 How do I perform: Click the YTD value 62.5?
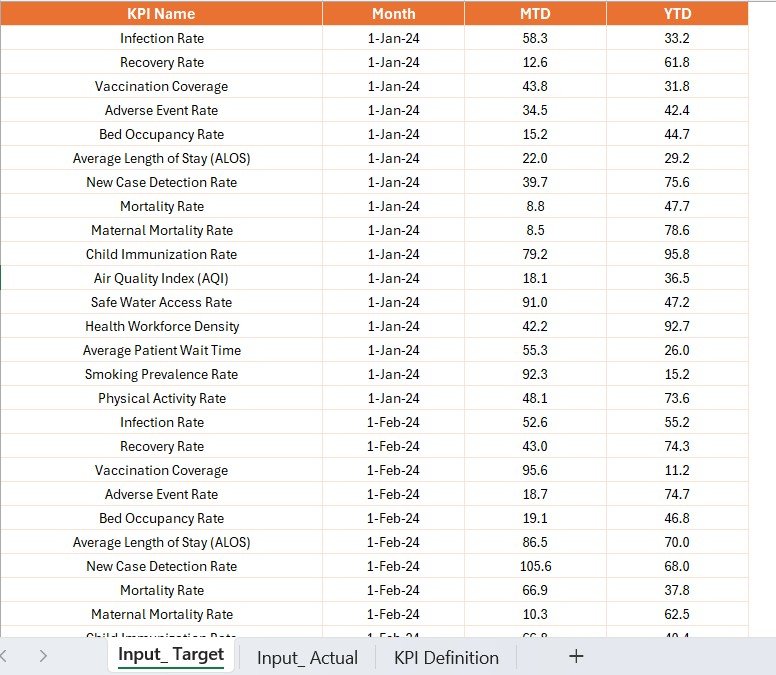(x=677, y=614)
